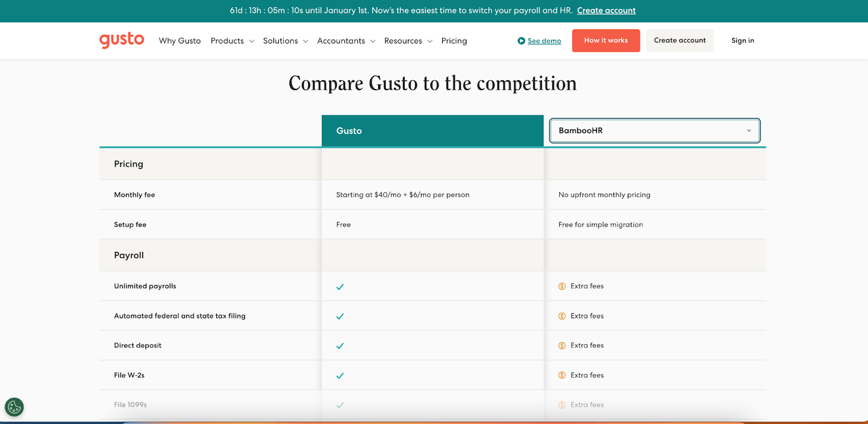Viewport: 868px width, 424px height.
Task: Click checkmark in File 1099s row
Action: tap(340, 405)
